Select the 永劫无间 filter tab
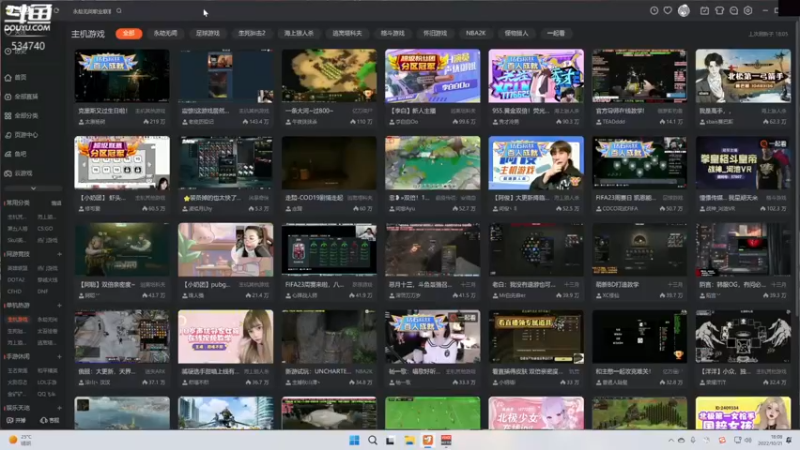800x450 pixels. pyautogui.click(x=165, y=33)
